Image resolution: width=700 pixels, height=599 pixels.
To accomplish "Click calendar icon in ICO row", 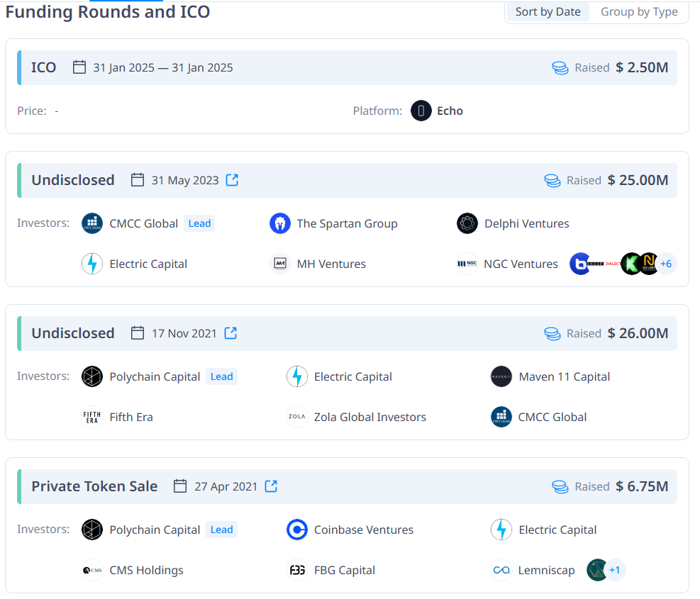I will click(79, 67).
